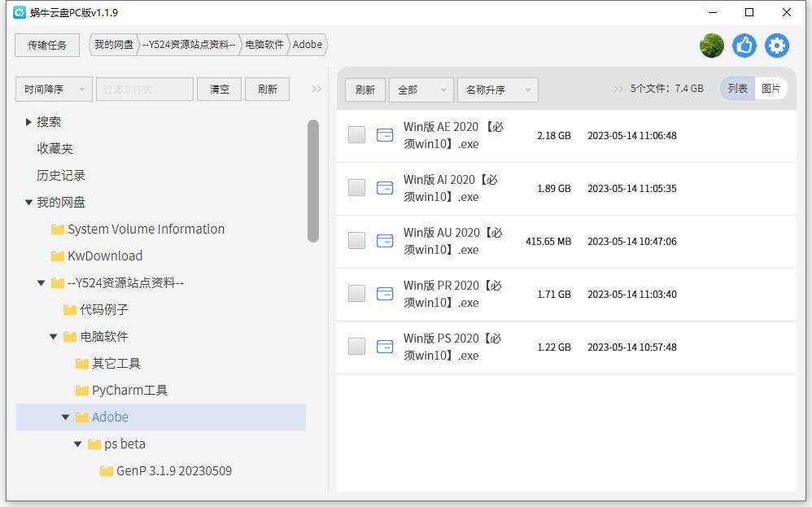The width and height of the screenshot is (812, 507).
Task: Click the file list 刷新 refresh button
Action: tap(365, 90)
